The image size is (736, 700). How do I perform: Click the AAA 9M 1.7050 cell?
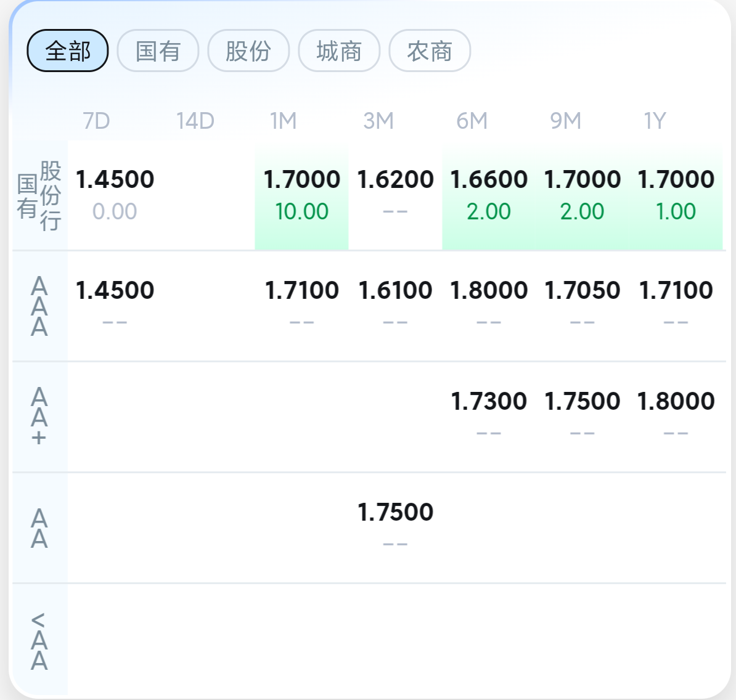(583, 305)
